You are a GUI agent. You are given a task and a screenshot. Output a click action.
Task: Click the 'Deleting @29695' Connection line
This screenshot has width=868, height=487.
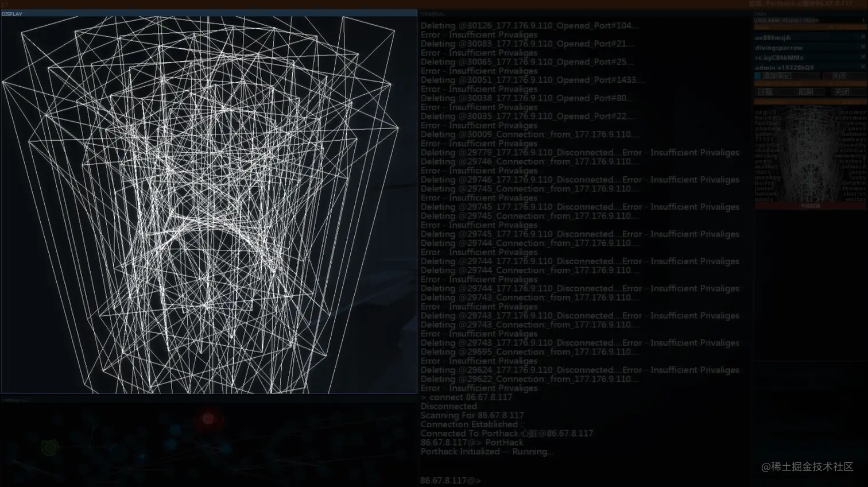point(529,352)
